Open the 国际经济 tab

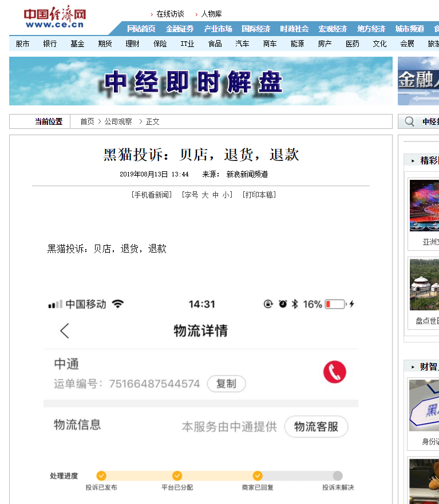click(256, 29)
